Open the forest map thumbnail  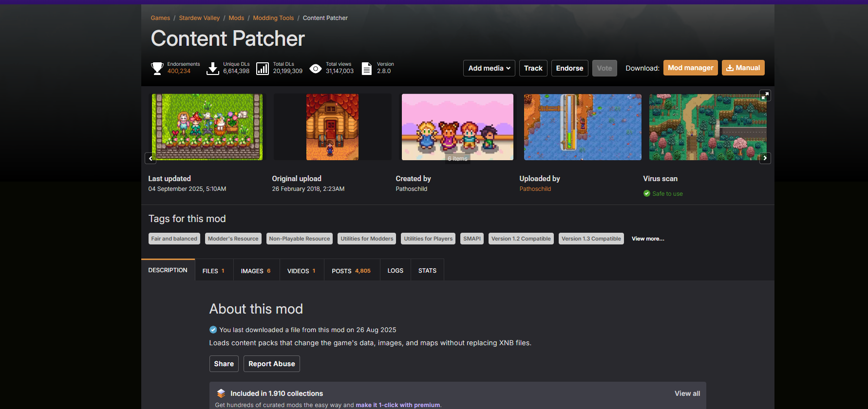point(708,127)
